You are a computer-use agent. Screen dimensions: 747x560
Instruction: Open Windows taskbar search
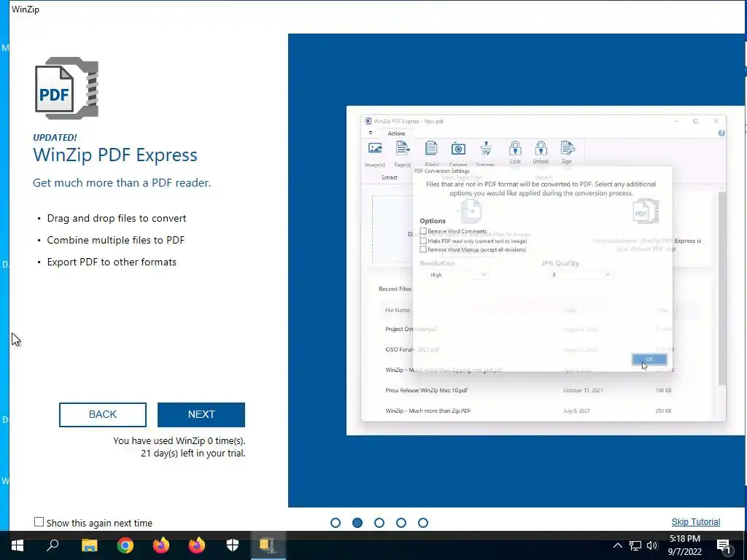point(53,545)
